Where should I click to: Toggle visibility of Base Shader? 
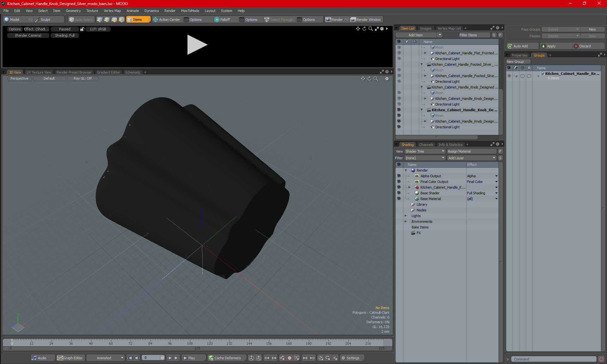point(399,193)
